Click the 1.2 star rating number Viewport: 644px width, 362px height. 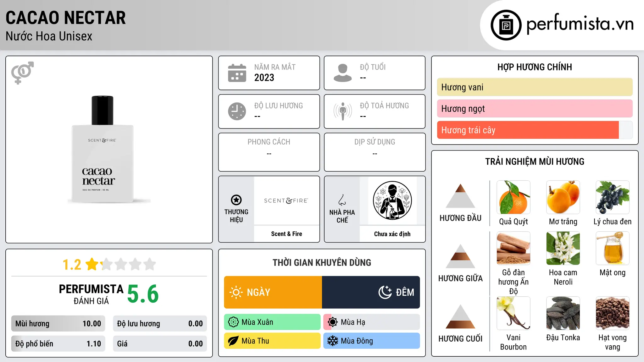(x=72, y=265)
